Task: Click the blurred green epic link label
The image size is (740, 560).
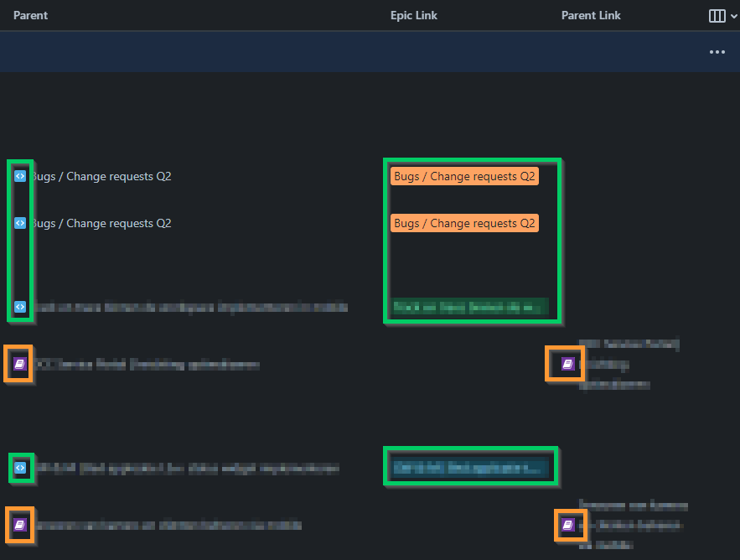Action: pos(470,308)
